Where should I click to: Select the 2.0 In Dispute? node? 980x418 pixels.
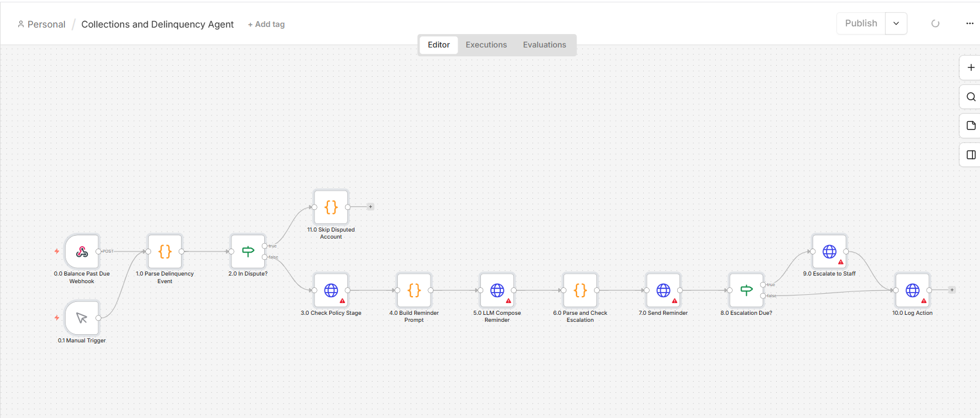[248, 252]
